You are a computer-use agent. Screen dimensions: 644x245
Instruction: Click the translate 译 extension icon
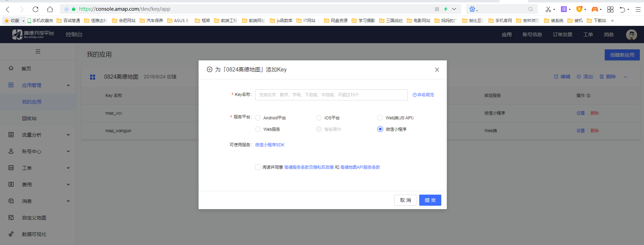[564, 9]
